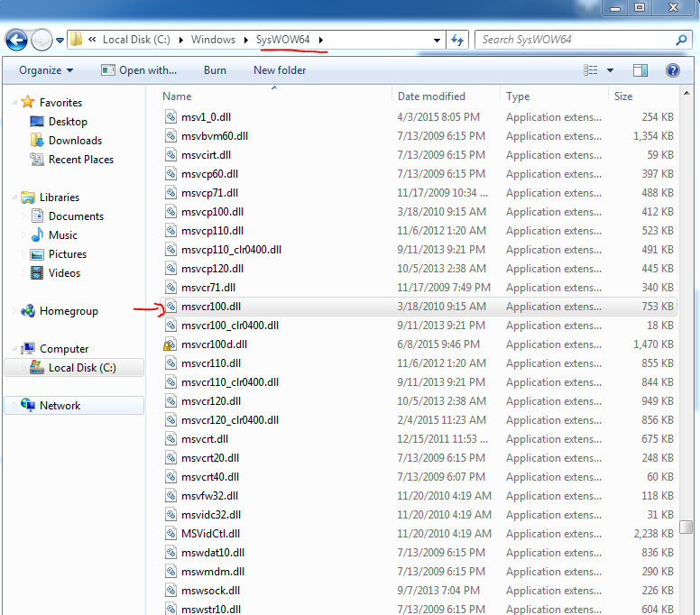Collapse the Favorites tree node

coord(14,102)
